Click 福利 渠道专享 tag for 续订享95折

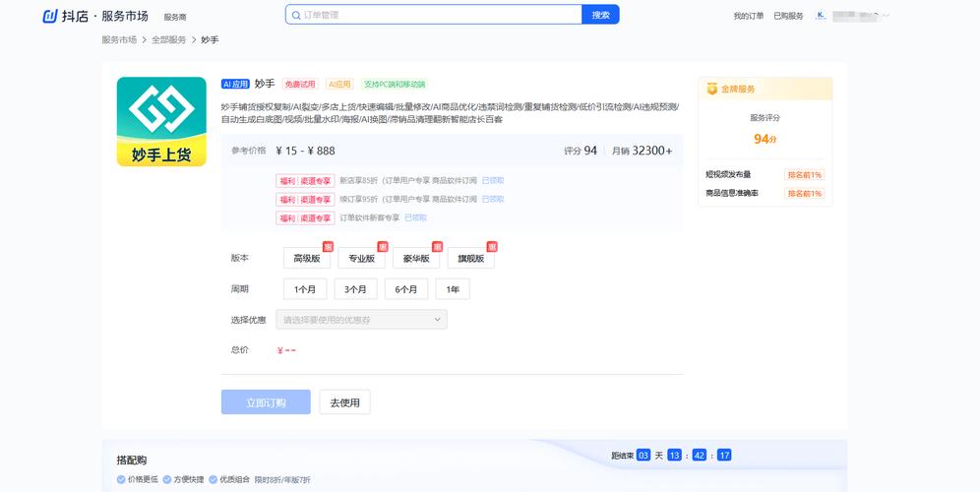[306, 200]
